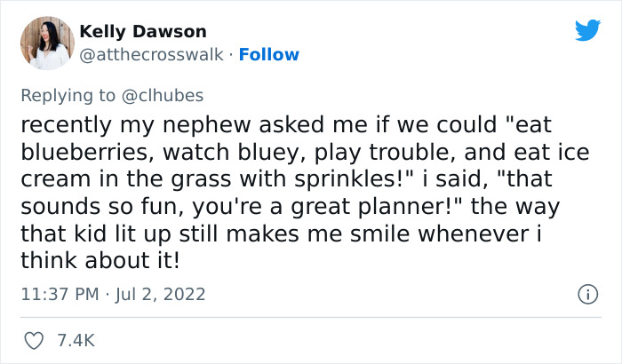The width and height of the screenshot is (622, 364).
Task: Click the Twitter bird logo
Action: [x=587, y=30]
